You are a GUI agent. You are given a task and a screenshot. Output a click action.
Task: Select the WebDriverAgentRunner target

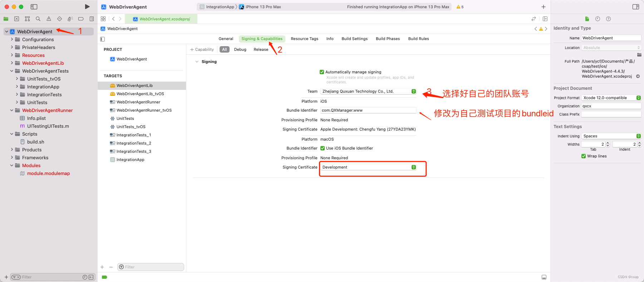coord(138,102)
